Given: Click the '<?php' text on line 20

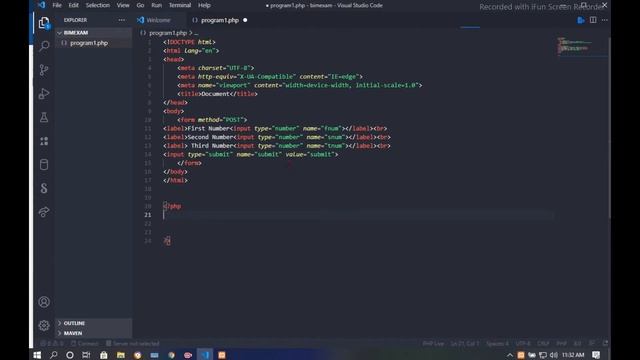Looking at the screenshot, I should click(172, 206).
